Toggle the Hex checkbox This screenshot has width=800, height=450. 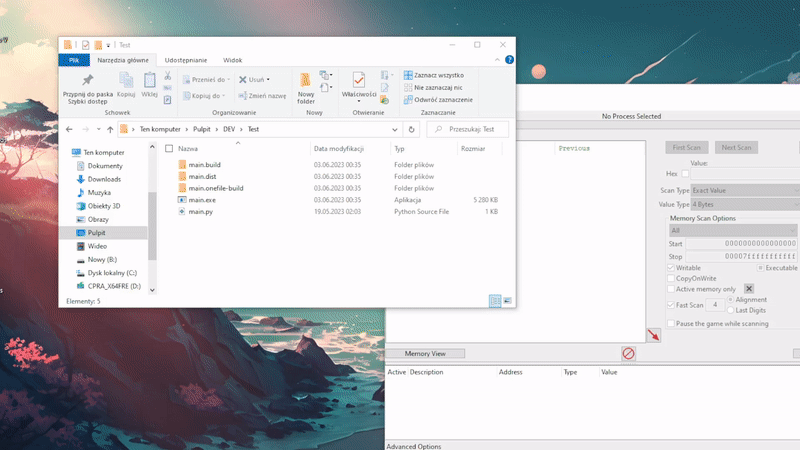[685, 173]
